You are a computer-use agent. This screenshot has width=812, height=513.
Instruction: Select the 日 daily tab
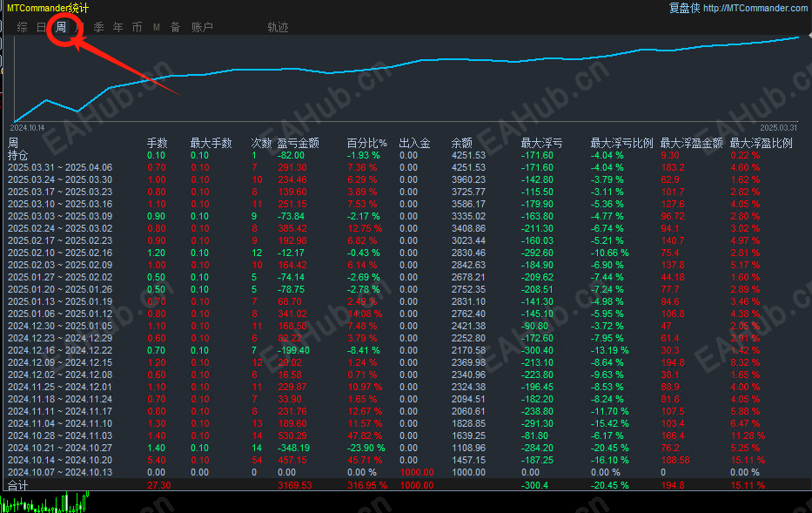[x=42, y=27]
